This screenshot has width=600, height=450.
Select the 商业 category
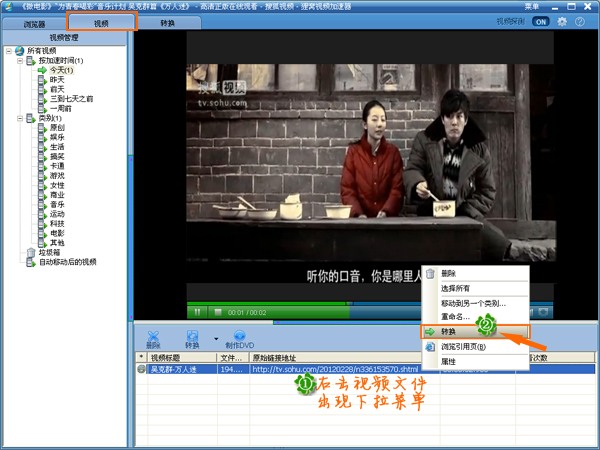pyautogui.click(x=57, y=195)
